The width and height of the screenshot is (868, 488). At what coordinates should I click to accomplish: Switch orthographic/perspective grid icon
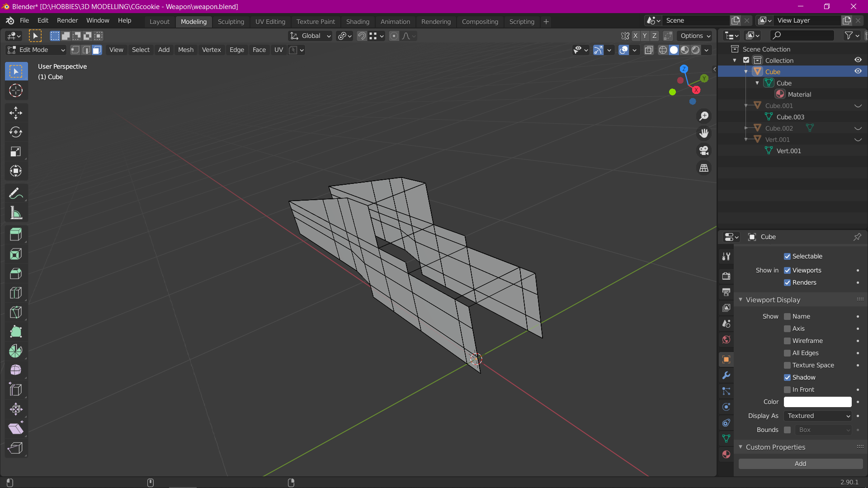704,168
